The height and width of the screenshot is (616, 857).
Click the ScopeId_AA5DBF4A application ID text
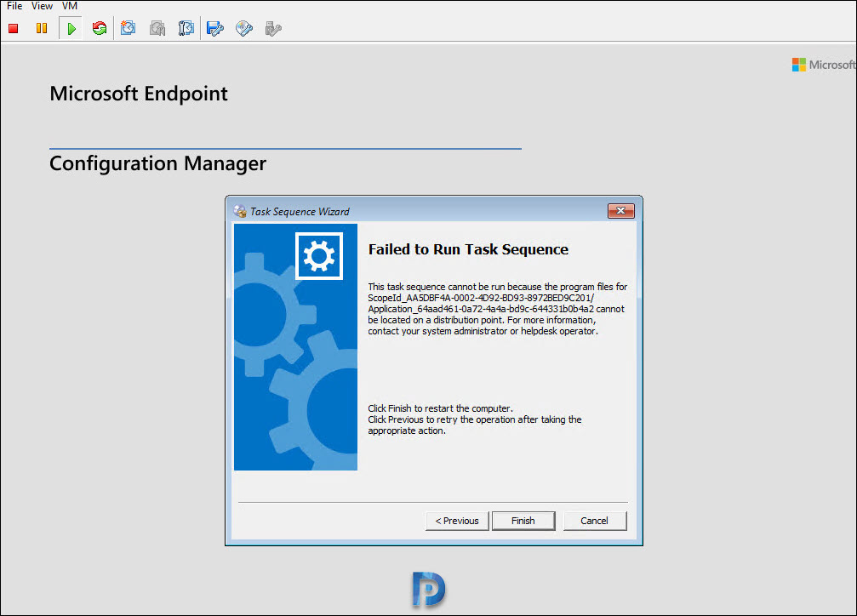481,298
